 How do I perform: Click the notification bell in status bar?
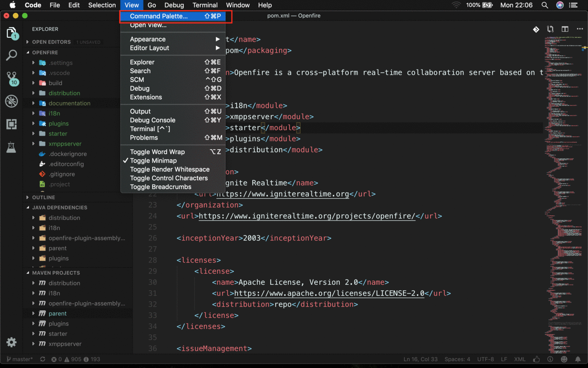pyautogui.click(x=578, y=359)
